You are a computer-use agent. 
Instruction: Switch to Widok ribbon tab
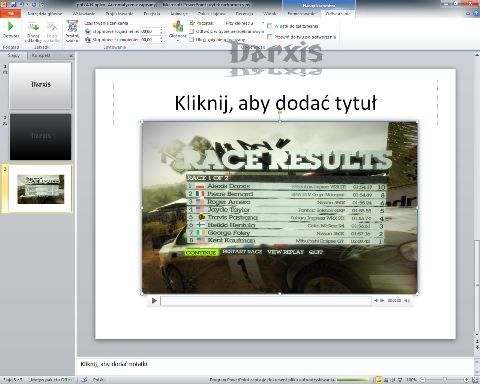click(270, 14)
